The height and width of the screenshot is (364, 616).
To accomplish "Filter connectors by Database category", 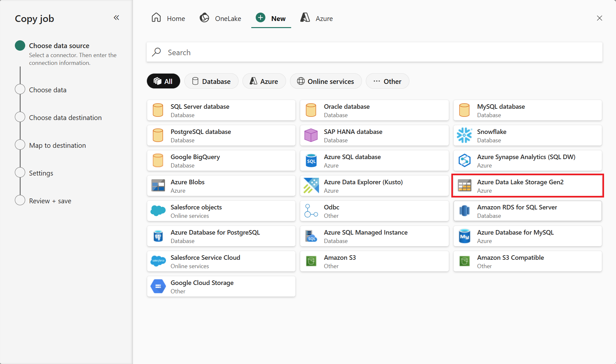I will click(211, 81).
